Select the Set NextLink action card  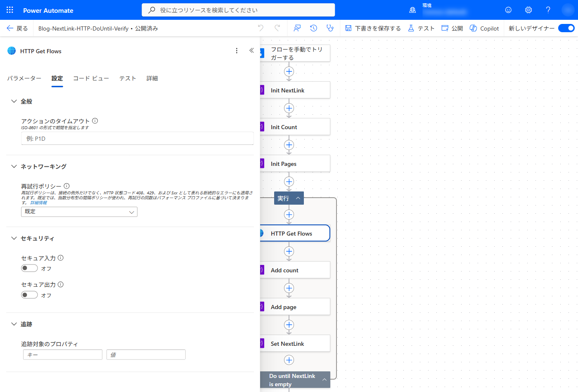pos(295,343)
